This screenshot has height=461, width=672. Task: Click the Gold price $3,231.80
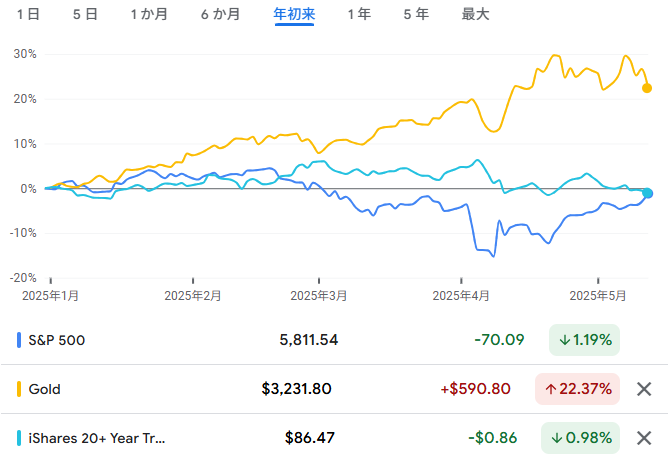coord(296,389)
